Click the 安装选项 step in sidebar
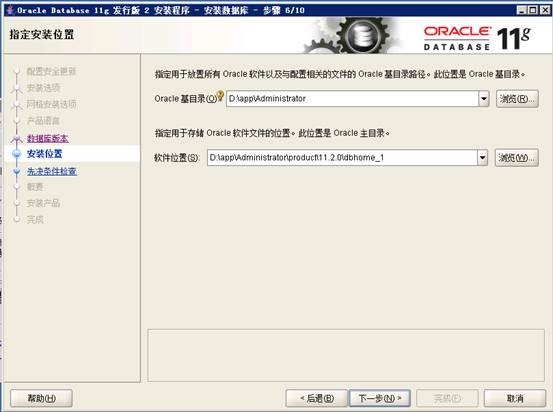553x412 pixels. point(43,88)
